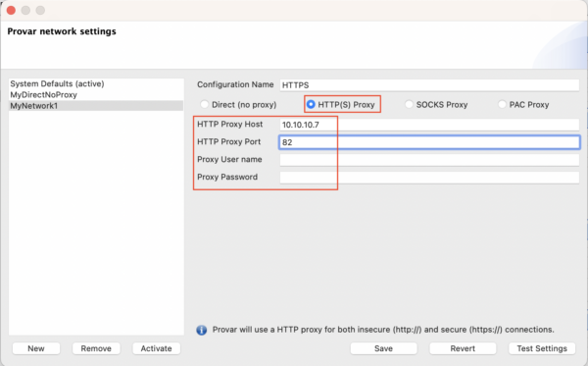Activate the selected network configuration

tap(156, 348)
